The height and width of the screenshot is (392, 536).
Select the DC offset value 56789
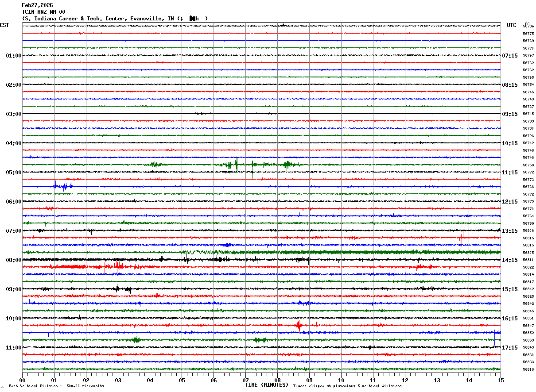[528, 223]
